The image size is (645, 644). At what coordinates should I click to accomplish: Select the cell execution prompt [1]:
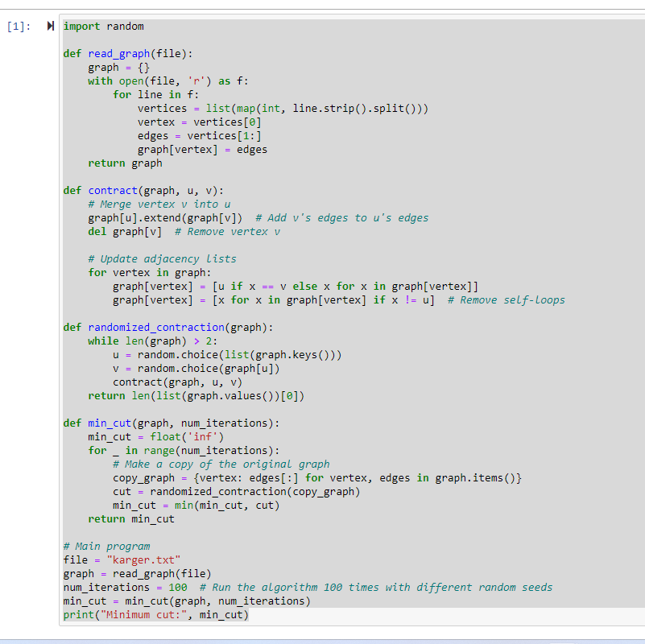pyautogui.click(x=18, y=26)
